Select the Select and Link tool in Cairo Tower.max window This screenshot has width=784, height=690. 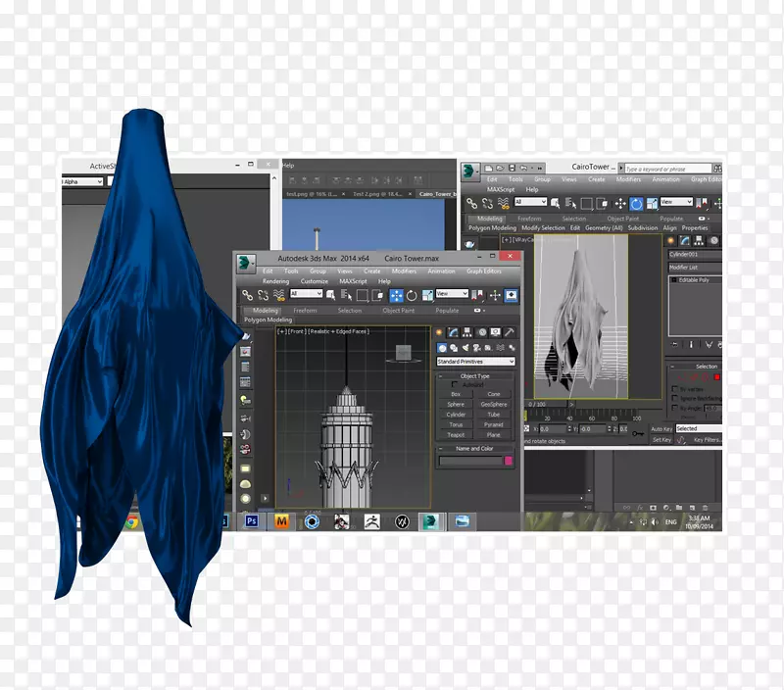247,295
